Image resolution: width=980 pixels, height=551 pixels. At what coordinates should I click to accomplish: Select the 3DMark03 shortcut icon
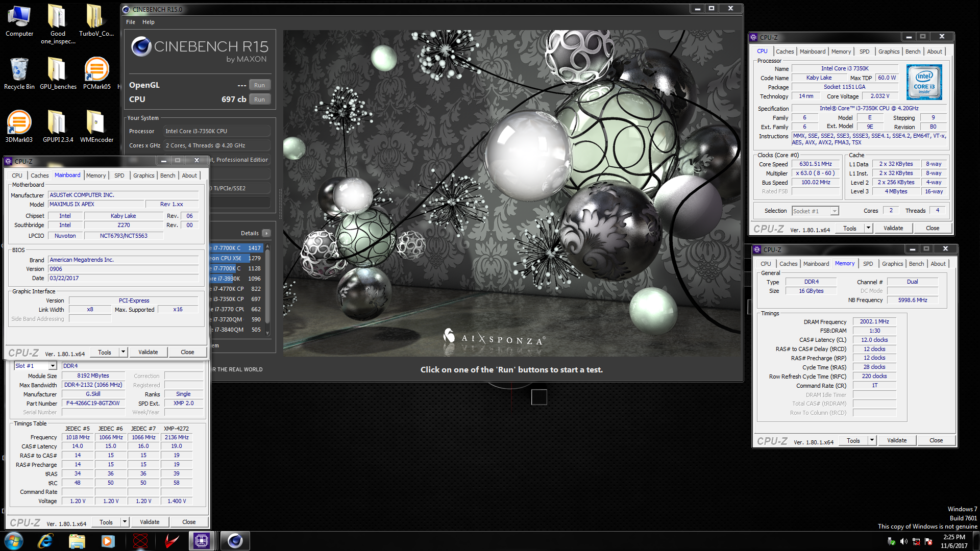click(x=19, y=127)
